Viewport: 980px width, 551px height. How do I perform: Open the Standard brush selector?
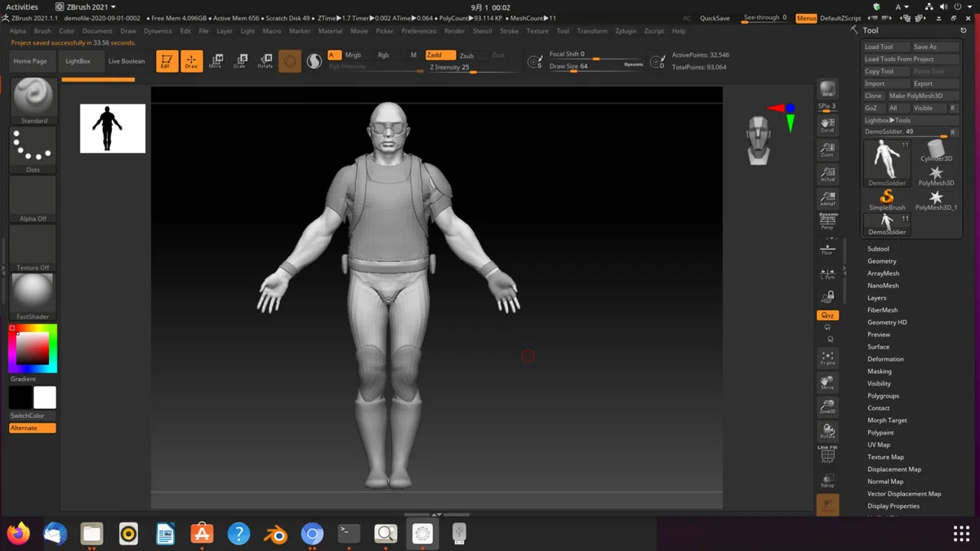(33, 101)
